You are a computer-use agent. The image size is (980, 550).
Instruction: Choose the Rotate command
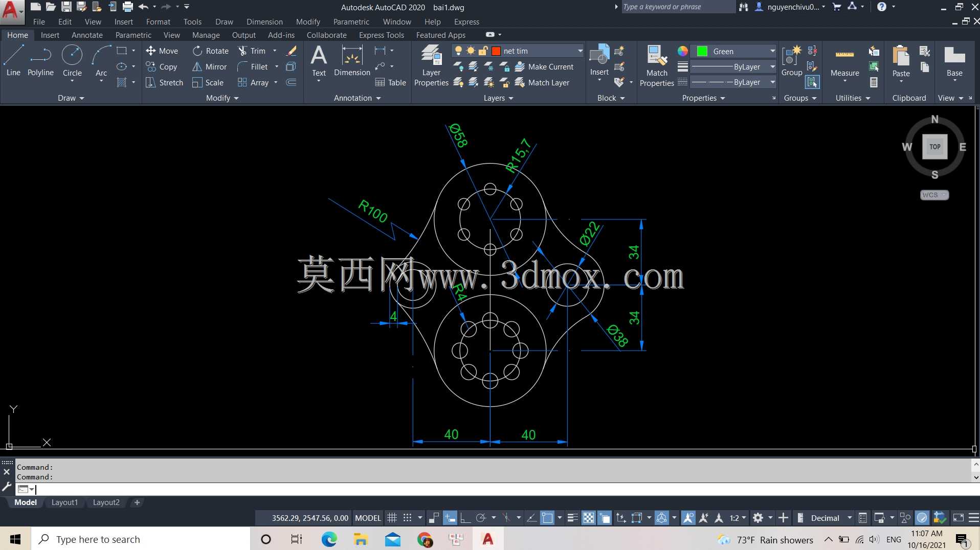[x=211, y=51]
